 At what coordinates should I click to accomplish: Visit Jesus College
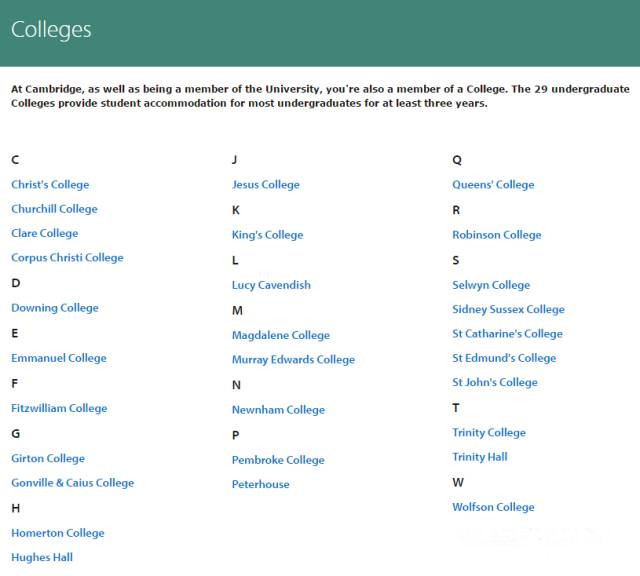pyautogui.click(x=266, y=185)
